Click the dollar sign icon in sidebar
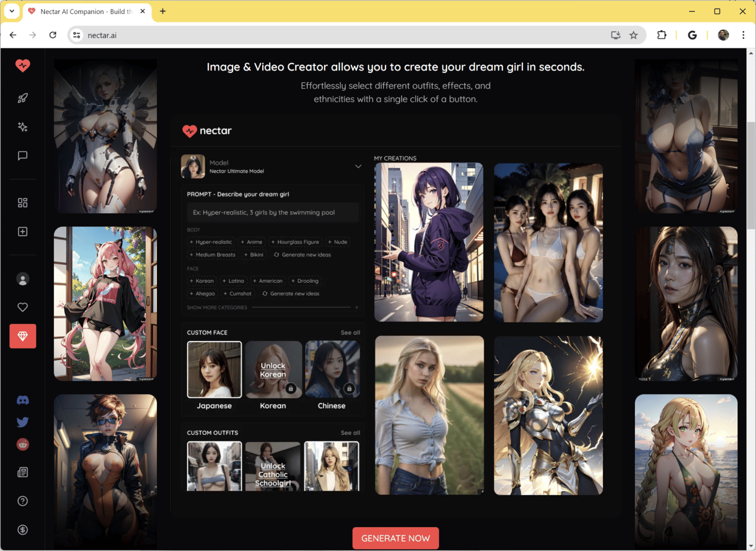Screen dimensions: 756x551 (x=23, y=530)
